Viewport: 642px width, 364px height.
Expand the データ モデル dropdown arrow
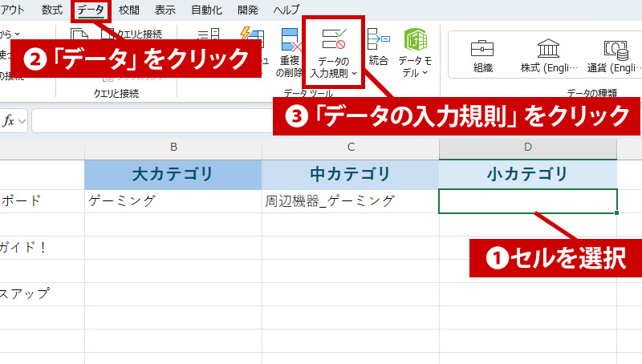click(425, 73)
